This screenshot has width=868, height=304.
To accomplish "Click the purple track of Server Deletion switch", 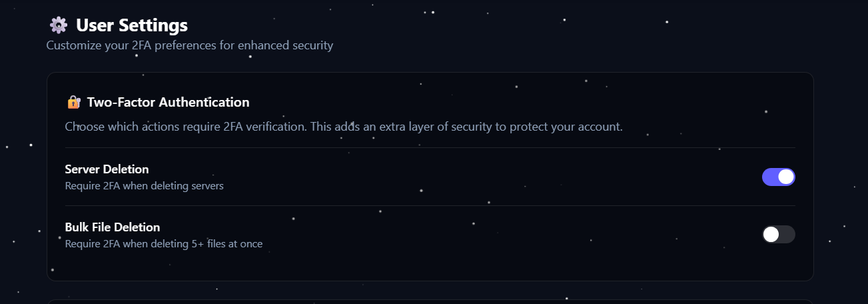I will (769, 177).
